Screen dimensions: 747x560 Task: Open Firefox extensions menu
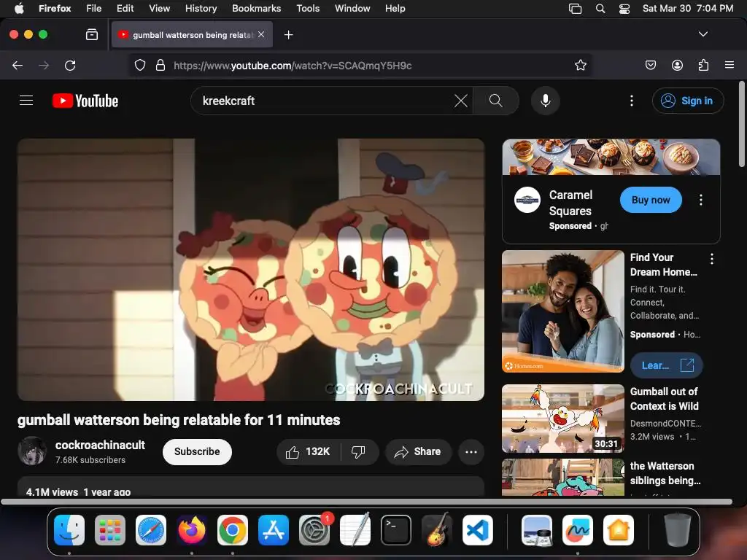pyautogui.click(x=703, y=65)
